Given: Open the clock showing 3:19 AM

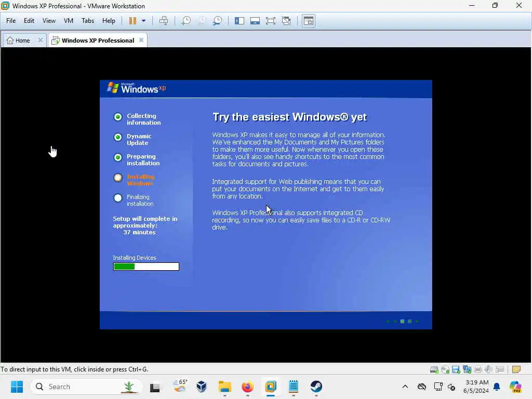Looking at the screenshot, I should click(x=476, y=387).
